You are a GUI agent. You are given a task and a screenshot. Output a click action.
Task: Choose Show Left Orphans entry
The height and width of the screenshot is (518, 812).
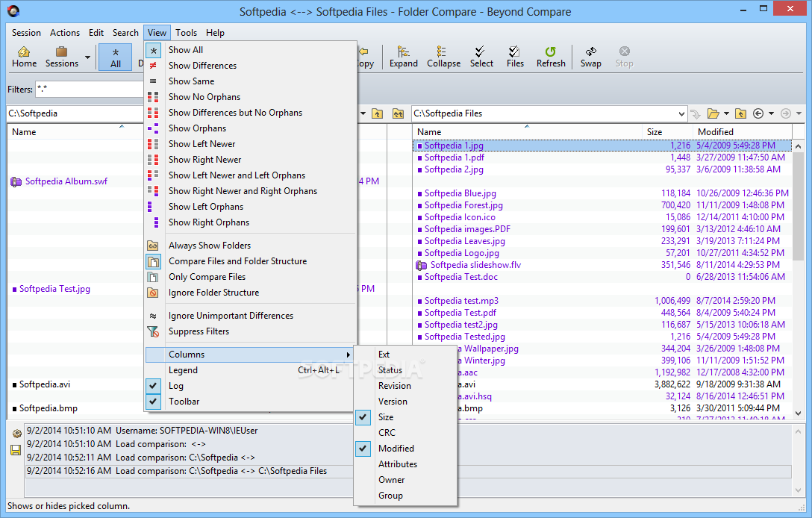[x=251, y=207]
